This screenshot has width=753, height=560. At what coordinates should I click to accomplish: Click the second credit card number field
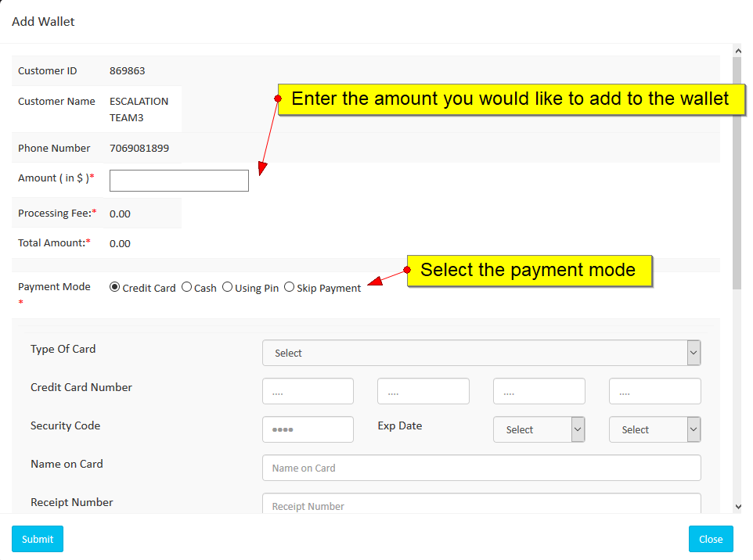[x=423, y=391]
